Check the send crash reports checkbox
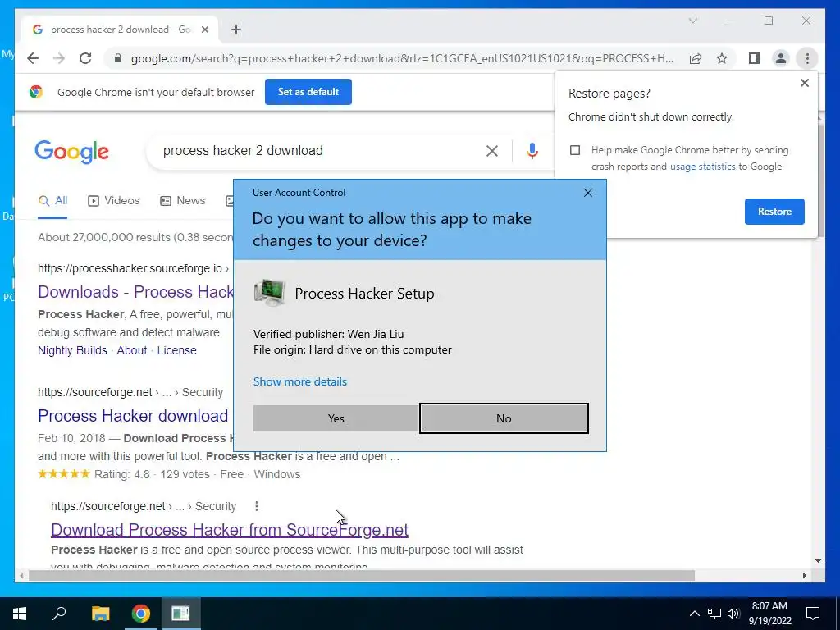This screenshot has height=630, width=840. tap(575, 150)
